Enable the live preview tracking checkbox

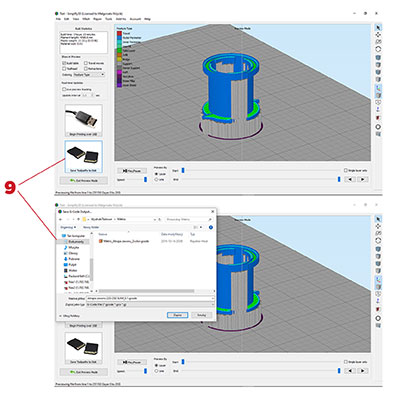64,89
